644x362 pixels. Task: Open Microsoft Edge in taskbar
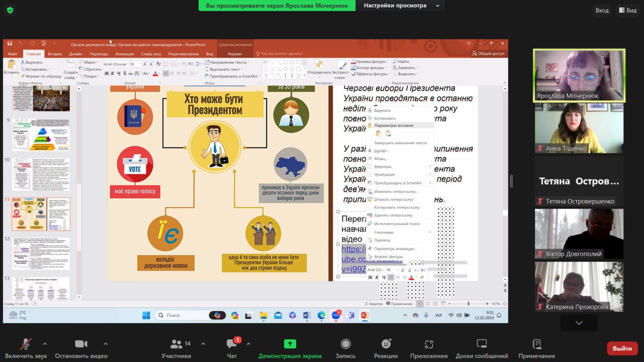pyautogui.click(x=321, y=315)
